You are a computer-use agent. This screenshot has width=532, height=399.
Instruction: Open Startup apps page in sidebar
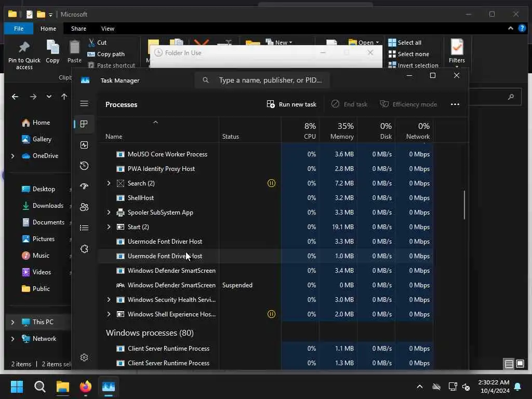point(84,187)
